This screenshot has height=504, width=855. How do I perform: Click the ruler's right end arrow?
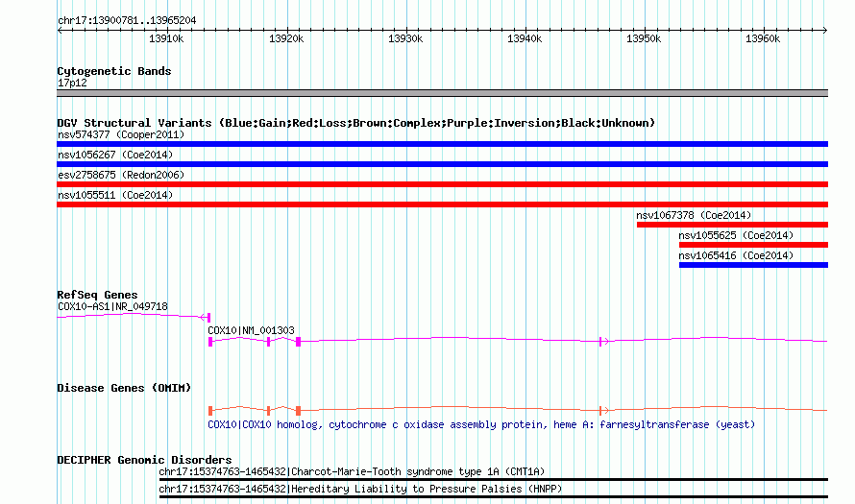(x=825, y=31)
